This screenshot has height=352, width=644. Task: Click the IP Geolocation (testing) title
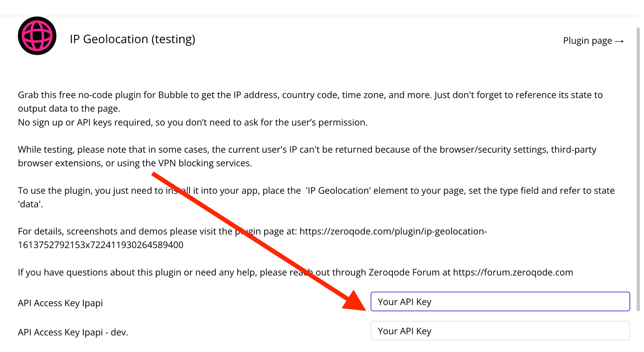pos(132,39)
